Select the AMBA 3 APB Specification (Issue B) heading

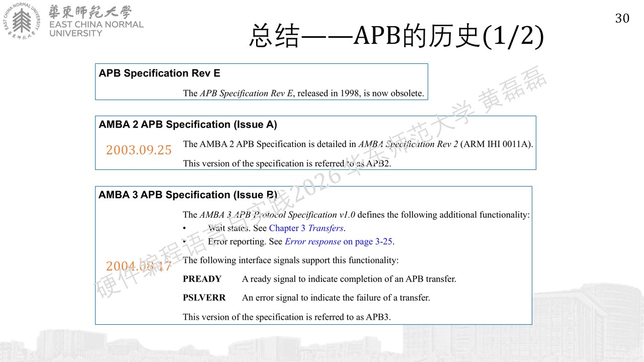click(x=188, y=195)
